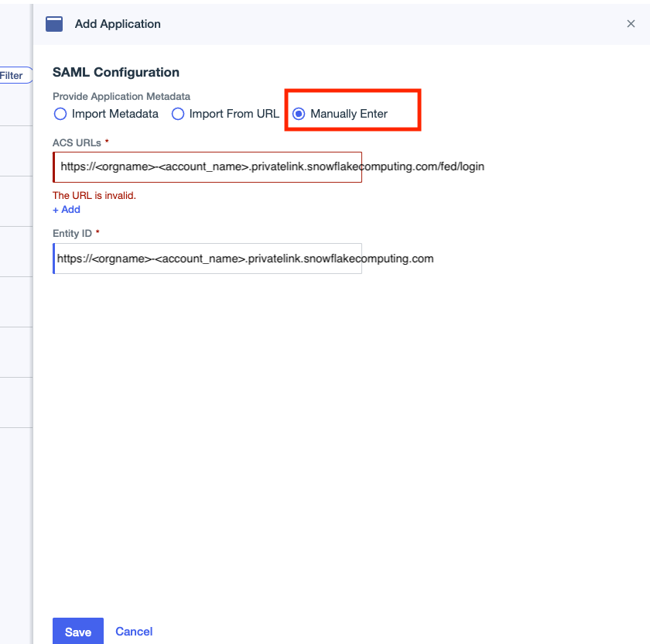Screen dimensions: 650x644
Task: Click the Add Application header icon
Action: pos(53,23)
